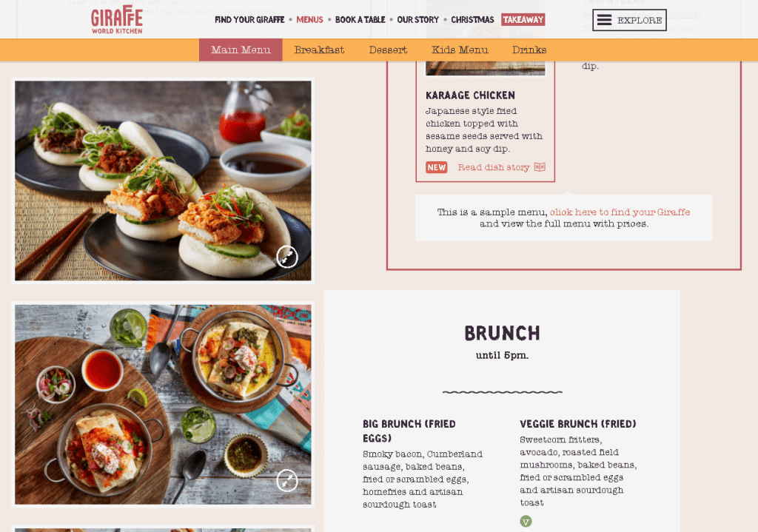Expand the brunch burrito photo with enlarge icon
758x532 pixels.
coord(287,481)
